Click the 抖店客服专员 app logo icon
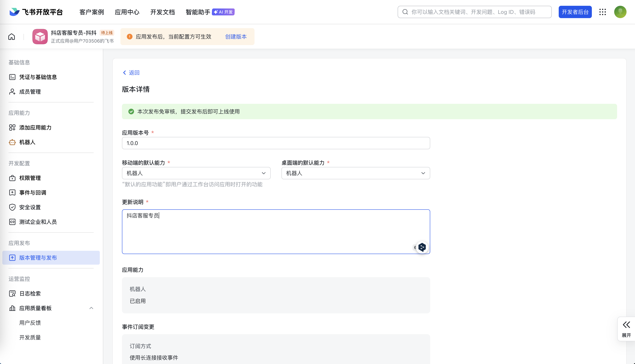635x364 pixels. (40, 37)
